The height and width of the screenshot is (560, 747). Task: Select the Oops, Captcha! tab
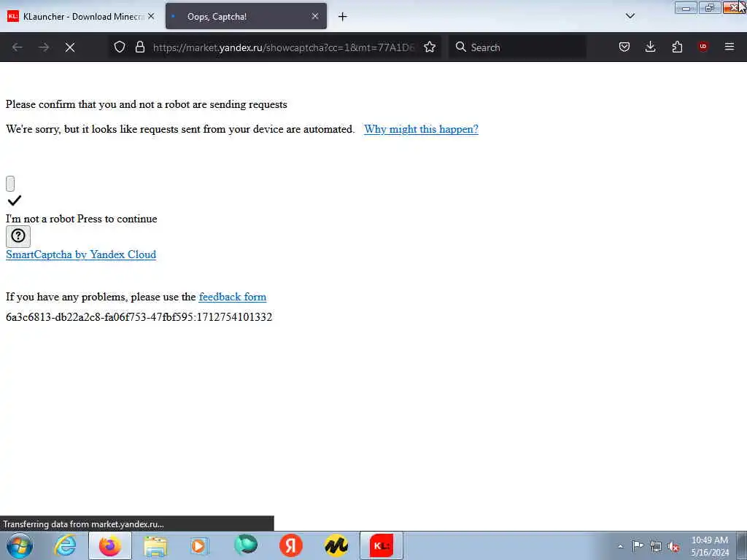[246, 16]
